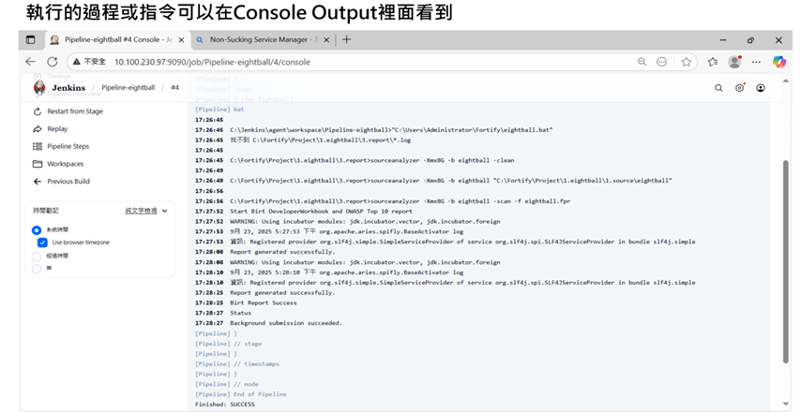Click the Jenkins logo

39,87
